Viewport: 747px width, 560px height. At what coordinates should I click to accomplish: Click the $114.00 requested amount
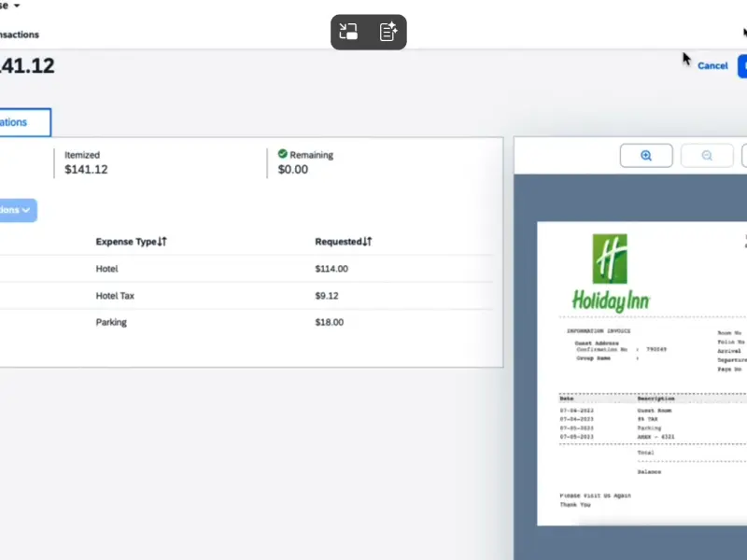(331, 269)
